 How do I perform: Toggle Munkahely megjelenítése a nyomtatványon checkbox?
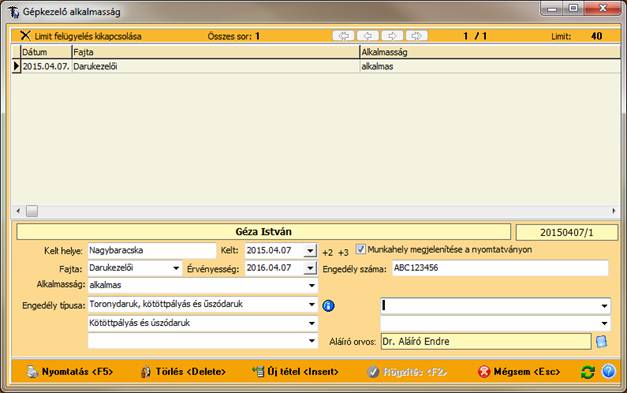point(360,249)
